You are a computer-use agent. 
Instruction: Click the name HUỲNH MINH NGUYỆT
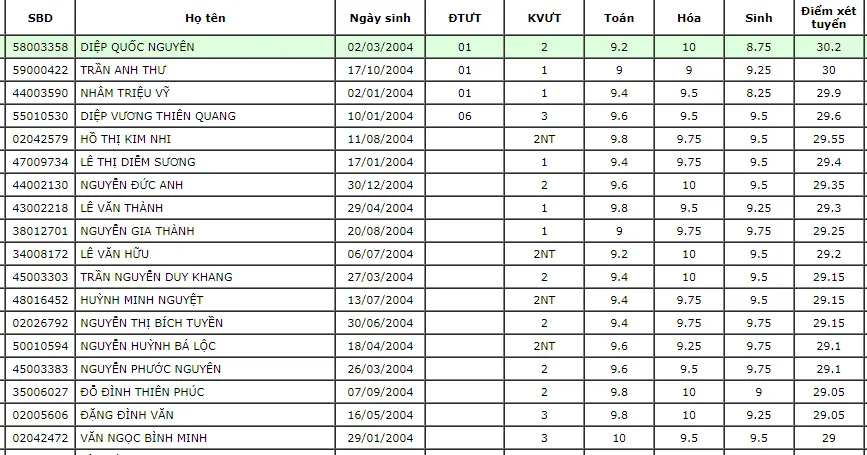click(141, 300)
